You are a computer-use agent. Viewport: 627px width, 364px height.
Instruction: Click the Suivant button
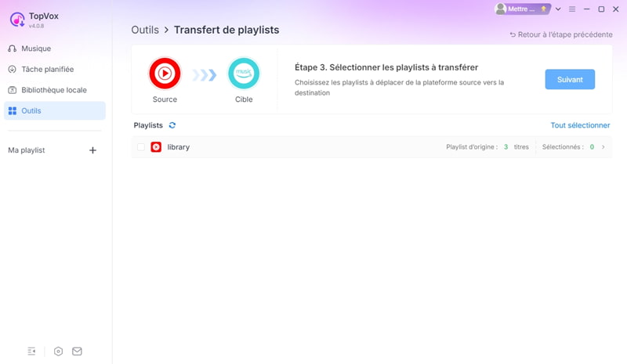570,80
